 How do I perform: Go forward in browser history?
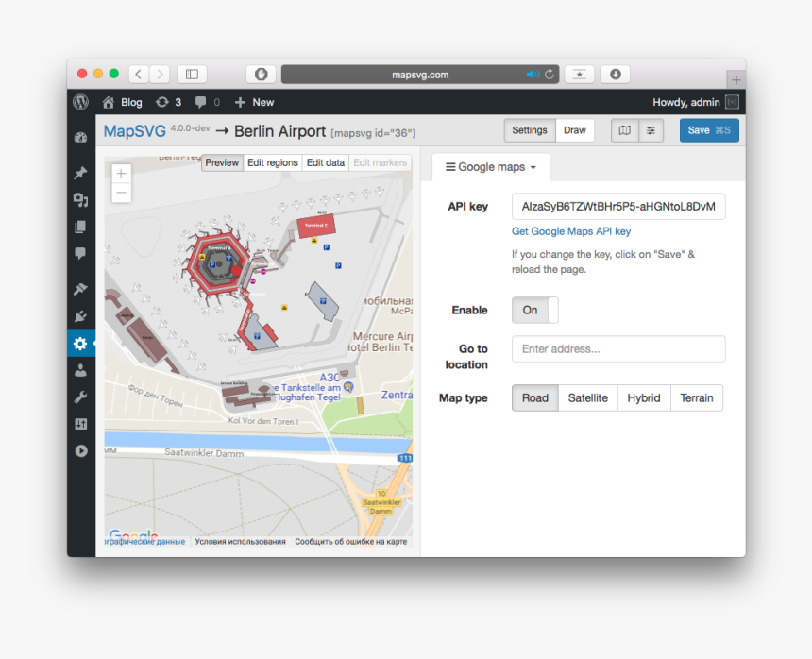tap(160, 74)
